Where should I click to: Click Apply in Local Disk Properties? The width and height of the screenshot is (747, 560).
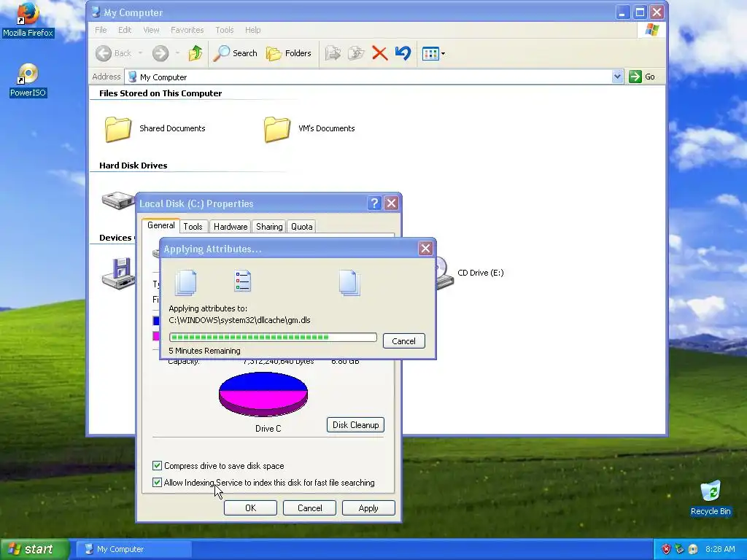[x=368, y=508]
